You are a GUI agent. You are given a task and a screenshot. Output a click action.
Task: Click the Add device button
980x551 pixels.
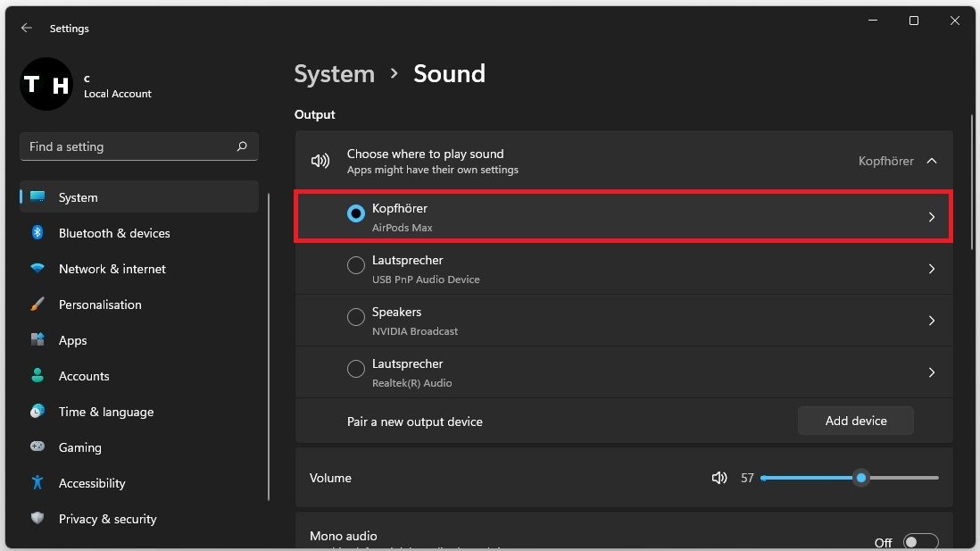tap(855, 421)
